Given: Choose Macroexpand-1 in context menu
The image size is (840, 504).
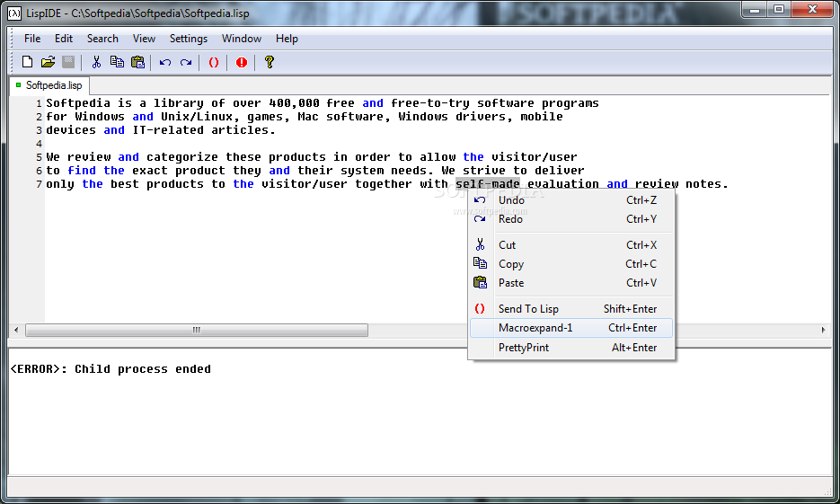Looking at the screenshot, I should (571, 328).
